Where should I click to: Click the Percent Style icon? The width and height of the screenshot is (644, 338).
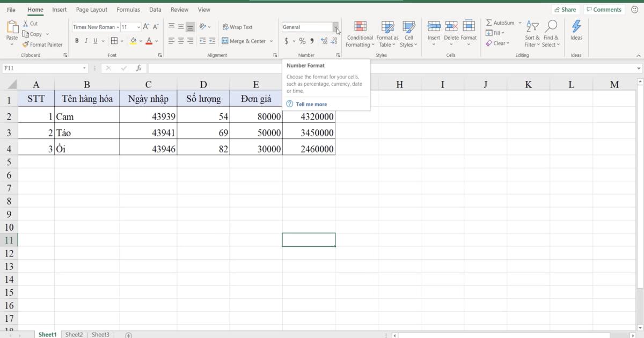pyautogui.click(x=302, y=40)
